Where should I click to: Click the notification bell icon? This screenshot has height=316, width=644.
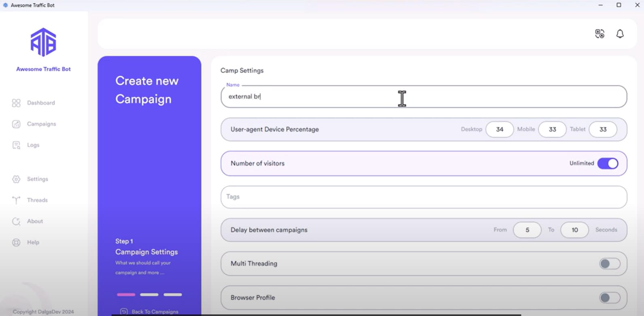pyautogui.click(x=620, y=34)
